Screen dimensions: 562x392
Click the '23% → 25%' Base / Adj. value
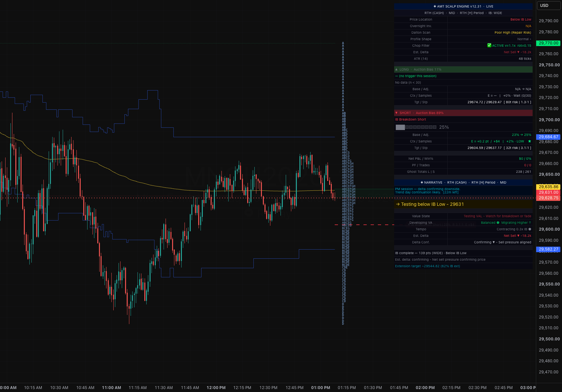522,135
